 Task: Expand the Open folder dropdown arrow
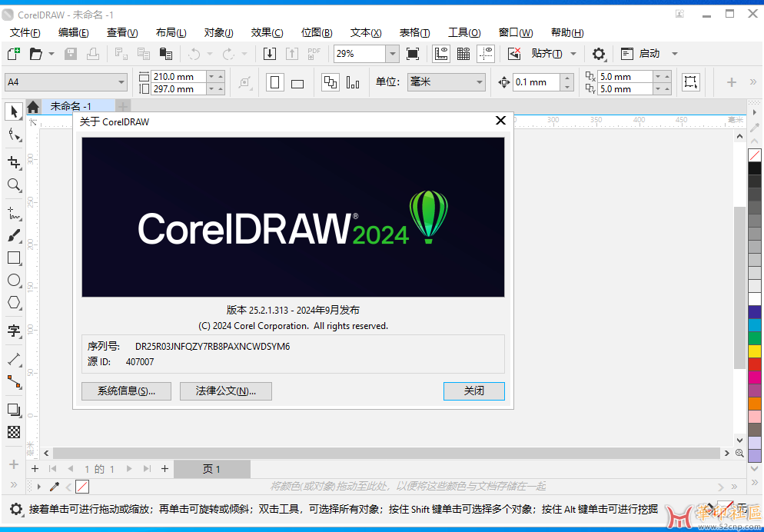tap(51, 54)
